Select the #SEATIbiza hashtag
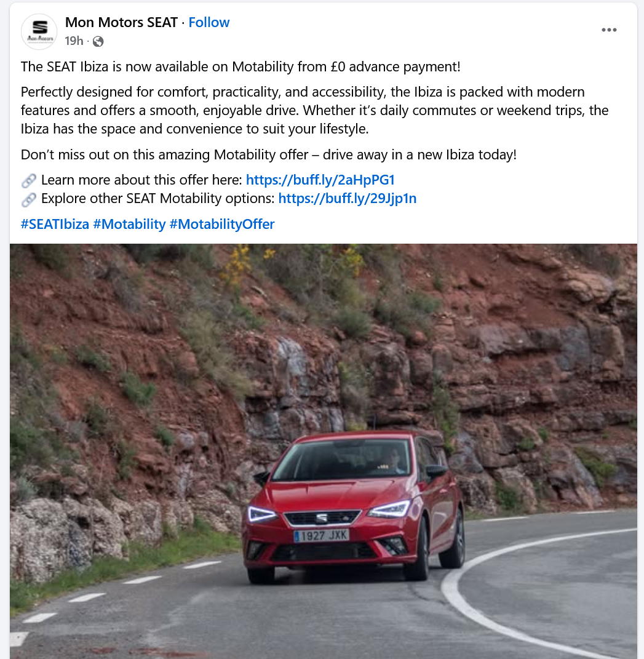The width and height of the screenshot is (644, 659). tap(55, 224)
